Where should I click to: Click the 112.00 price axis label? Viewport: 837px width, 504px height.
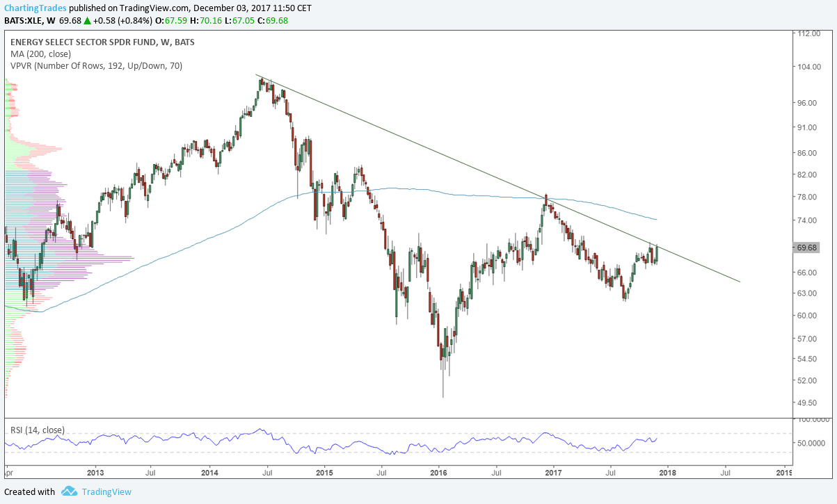tap(807, 33)
